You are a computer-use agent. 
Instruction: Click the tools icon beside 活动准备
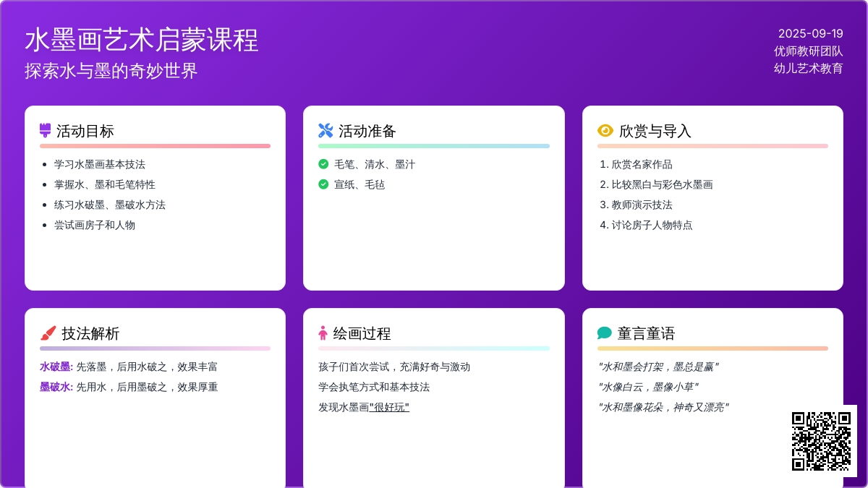[x=325, y=131]
